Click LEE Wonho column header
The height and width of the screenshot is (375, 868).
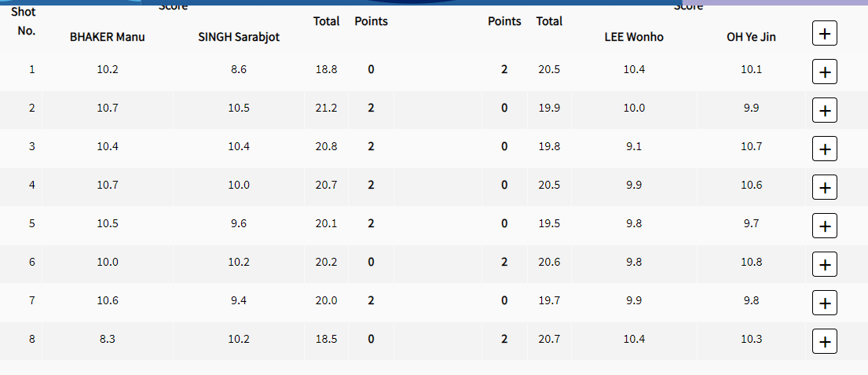click(x=634, y=37)
